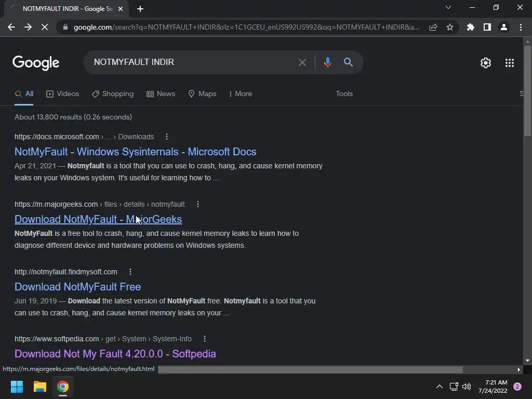Click the vertical scrollbar thumb
This screenshot has width=532, height=399.
[527, 91]
